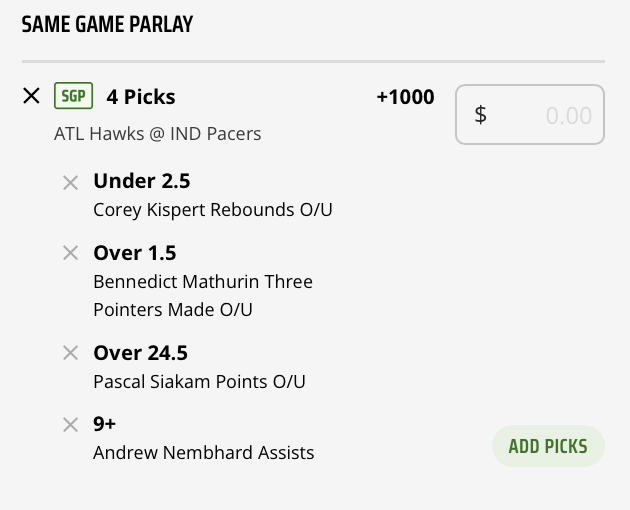This screenshot has height=510, width=630.
Task: Click the +1000 parlay odds
Action: (405, 97)
